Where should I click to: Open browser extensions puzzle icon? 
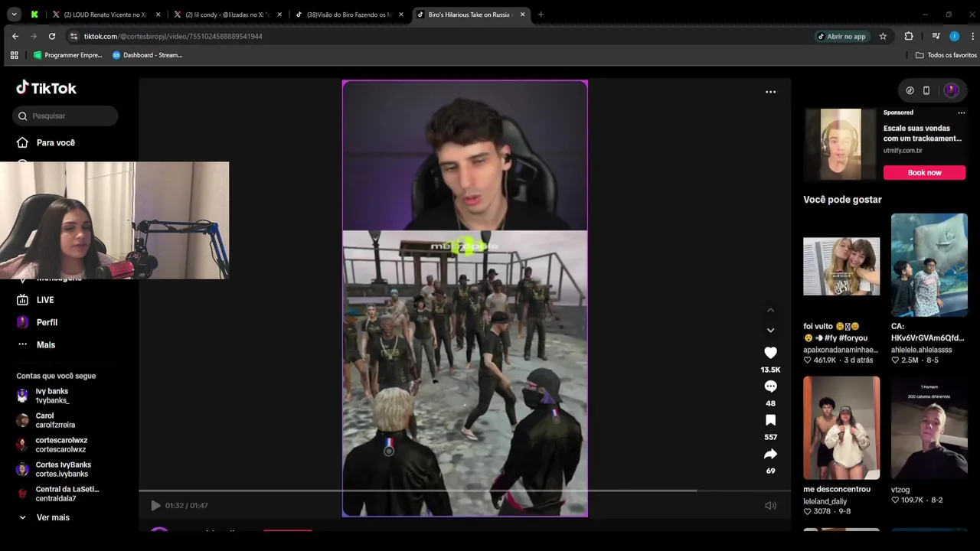tap(909, 36)
